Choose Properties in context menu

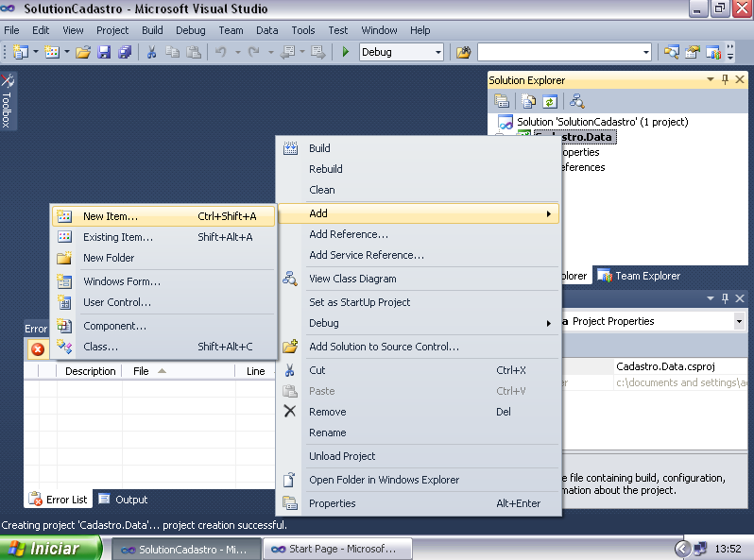(419, 503)
